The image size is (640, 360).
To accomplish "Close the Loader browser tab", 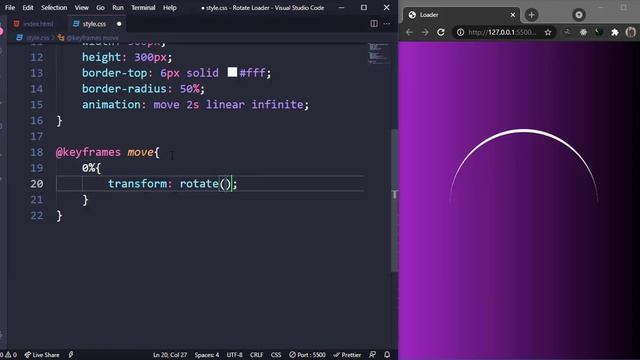I will point(513,15).
